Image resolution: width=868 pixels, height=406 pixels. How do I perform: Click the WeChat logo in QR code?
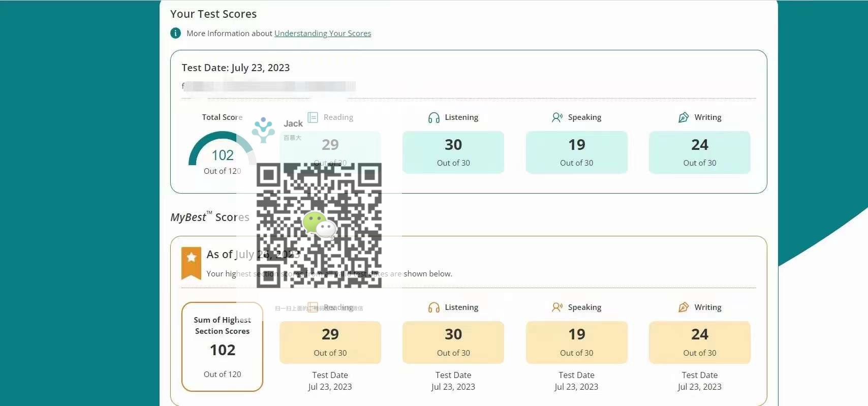tap(319, 225)
